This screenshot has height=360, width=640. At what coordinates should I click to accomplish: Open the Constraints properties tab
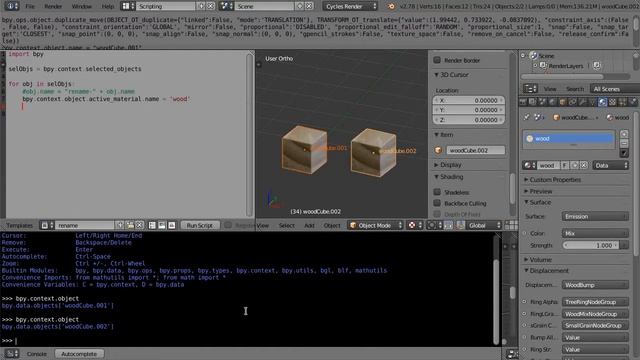(x=573, y=102)
